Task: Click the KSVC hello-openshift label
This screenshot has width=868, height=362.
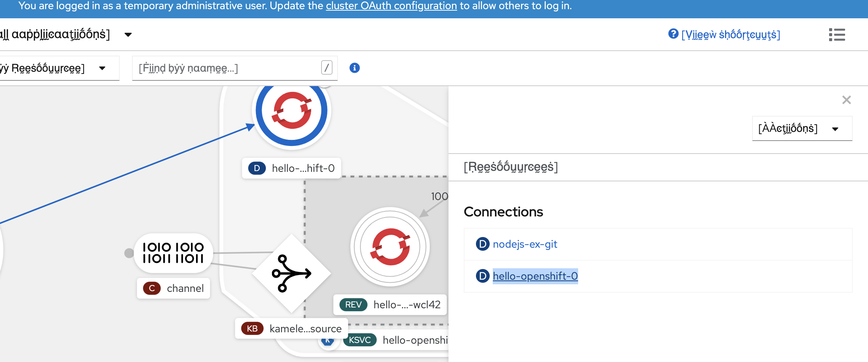Action: pyautogui.click(x=395, y=340)
